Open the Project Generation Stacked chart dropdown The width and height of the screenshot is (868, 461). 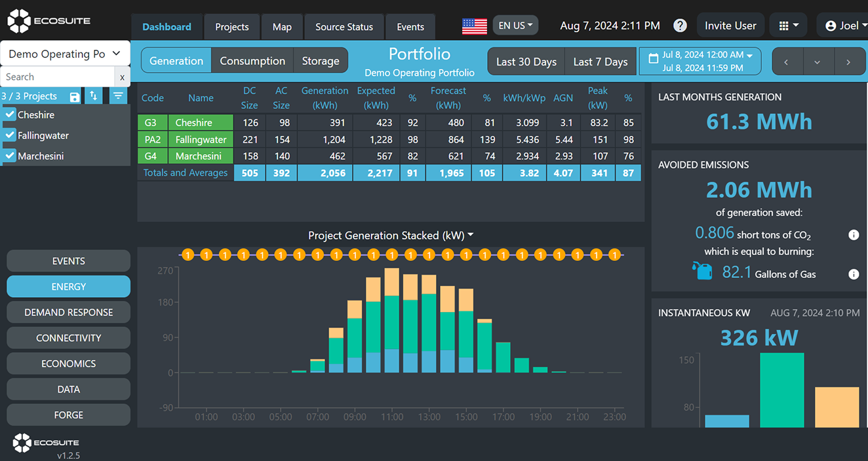pos(471,234)
